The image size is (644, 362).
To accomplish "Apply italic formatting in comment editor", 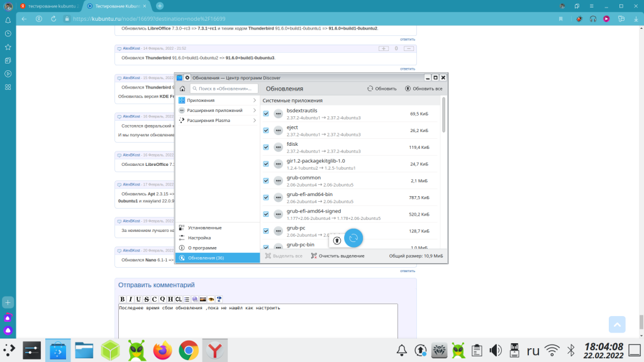I will (131, 299).
